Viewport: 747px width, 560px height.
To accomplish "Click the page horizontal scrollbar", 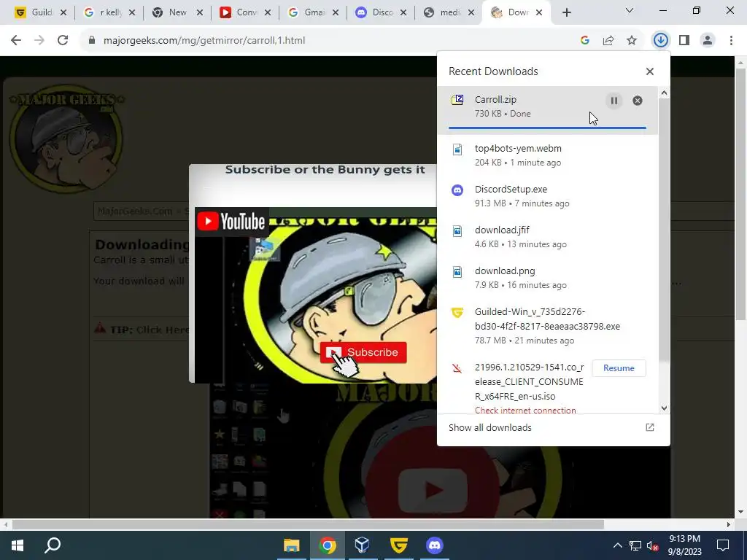I will [308, 525].
